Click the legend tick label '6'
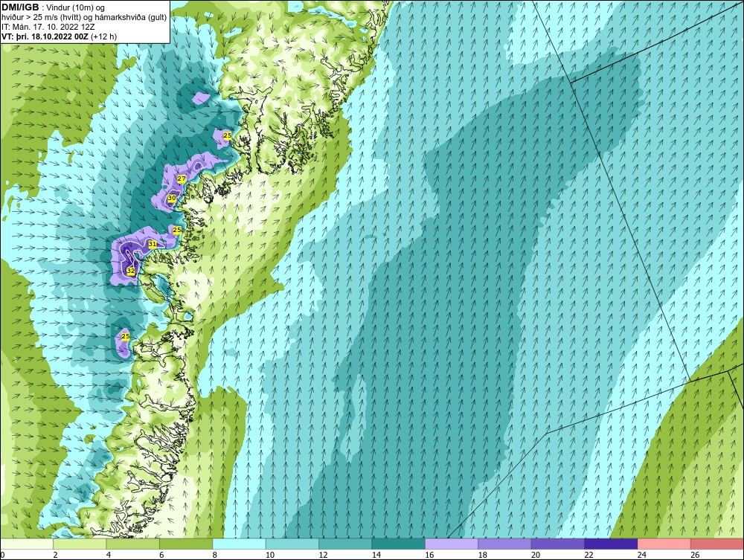744x560 pixels. (x=161, y=555)
